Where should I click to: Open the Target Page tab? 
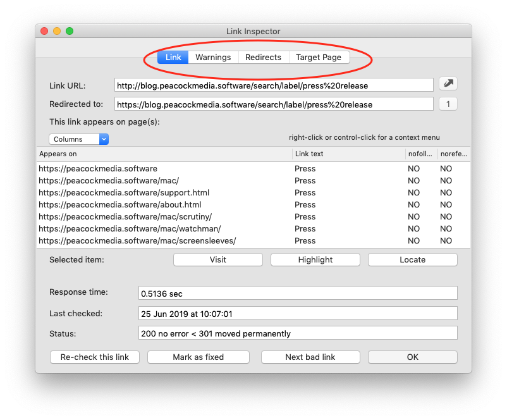tap(319, 58)
